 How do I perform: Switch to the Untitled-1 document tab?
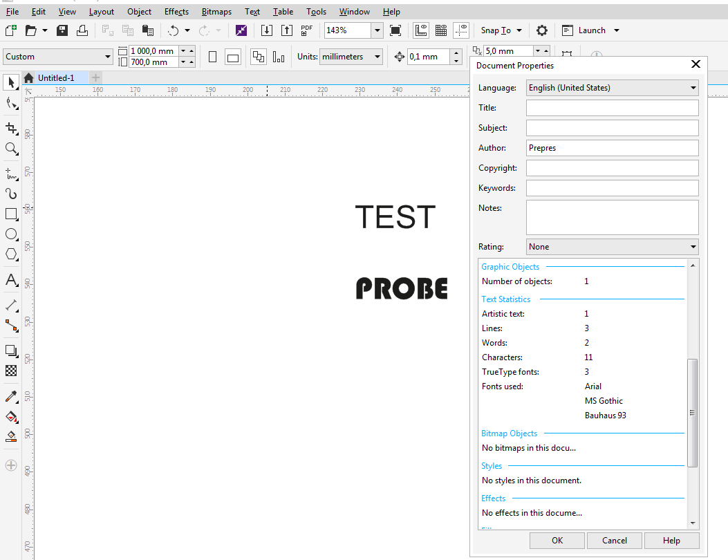(x=55, y=78)
